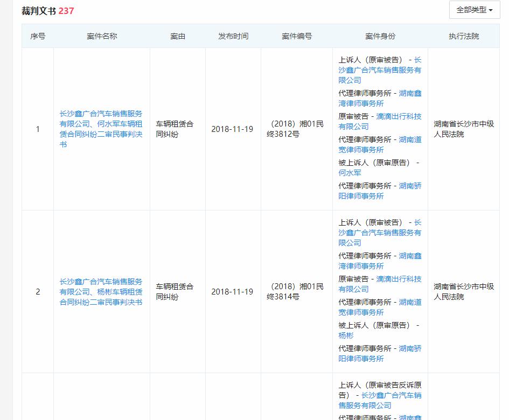This screenshot has height=420, width=509.
Task: Open 何水军 appellee link
Action: pyautogui.click(x=350, y=173)
